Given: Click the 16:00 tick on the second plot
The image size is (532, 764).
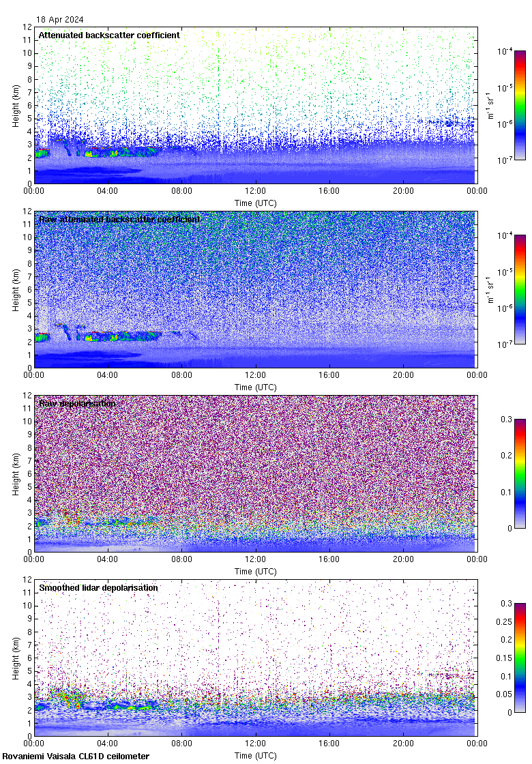Looking at the screenshot, I should pos(329,376).
